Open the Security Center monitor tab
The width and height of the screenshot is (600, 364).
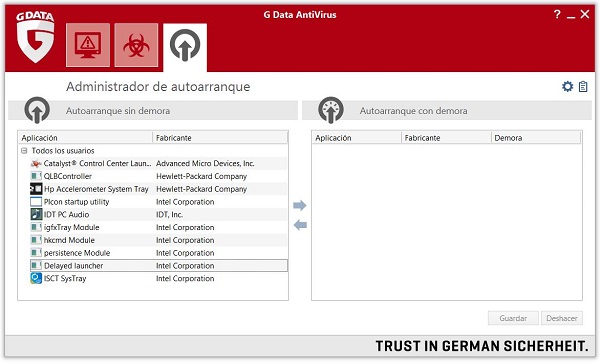click(x=88, y=45)
